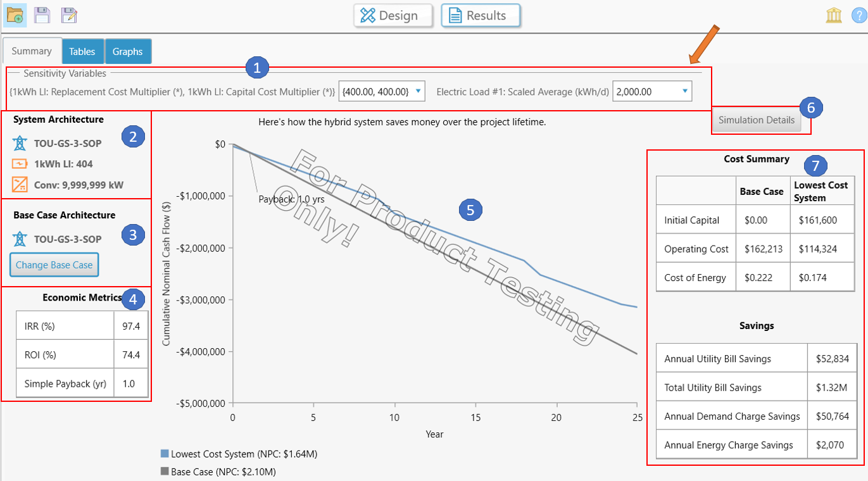Click the Simulation Details button
The image size is (868, 481).
pyautogui.click(x=757, y=120)
